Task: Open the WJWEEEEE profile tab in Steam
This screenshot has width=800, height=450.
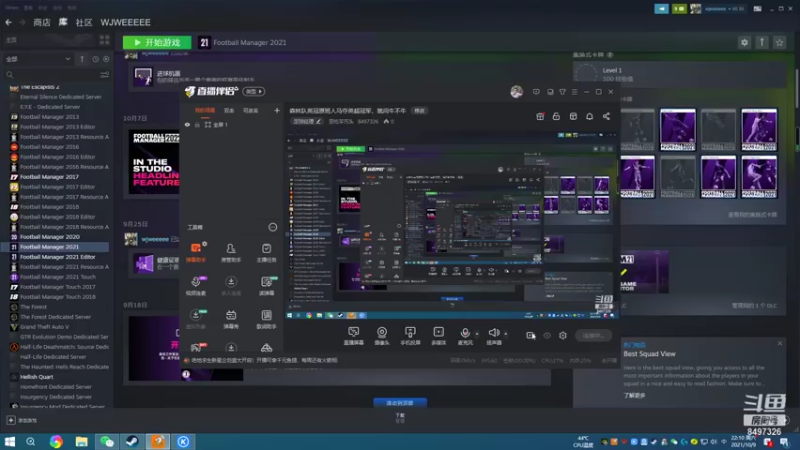Action: pyautogui.click(x=126, y=22)
